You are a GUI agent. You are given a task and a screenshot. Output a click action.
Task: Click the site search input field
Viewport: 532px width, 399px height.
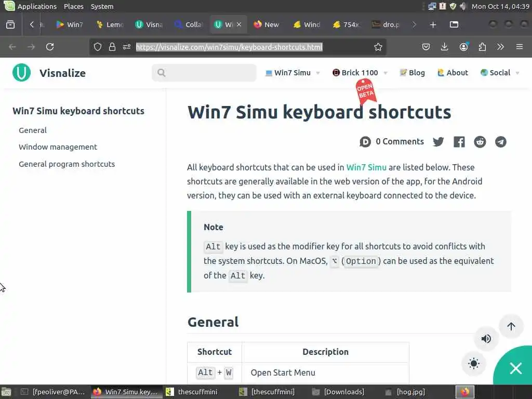pyautogui.click(x=204, y=73)
